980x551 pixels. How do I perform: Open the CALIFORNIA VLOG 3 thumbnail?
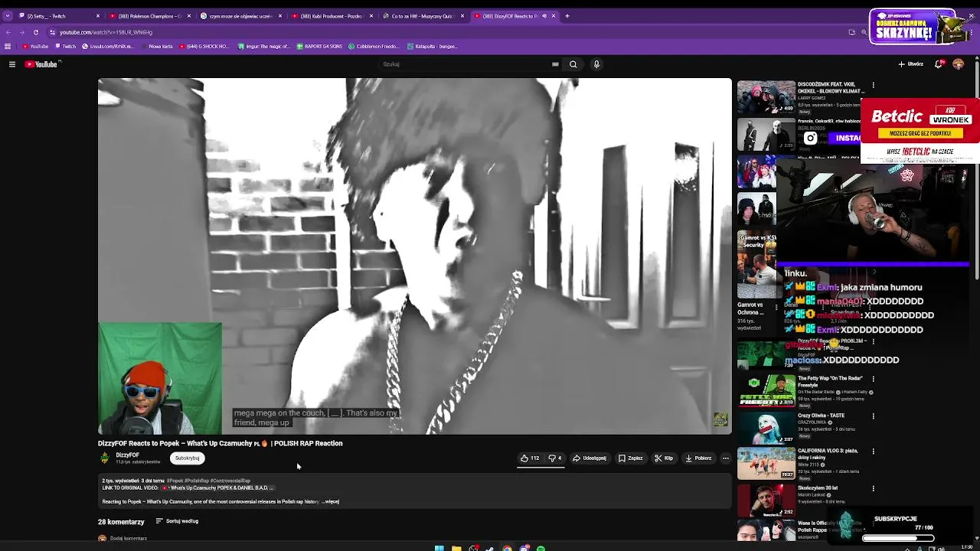pyautogui.click(x=766, y=465)
